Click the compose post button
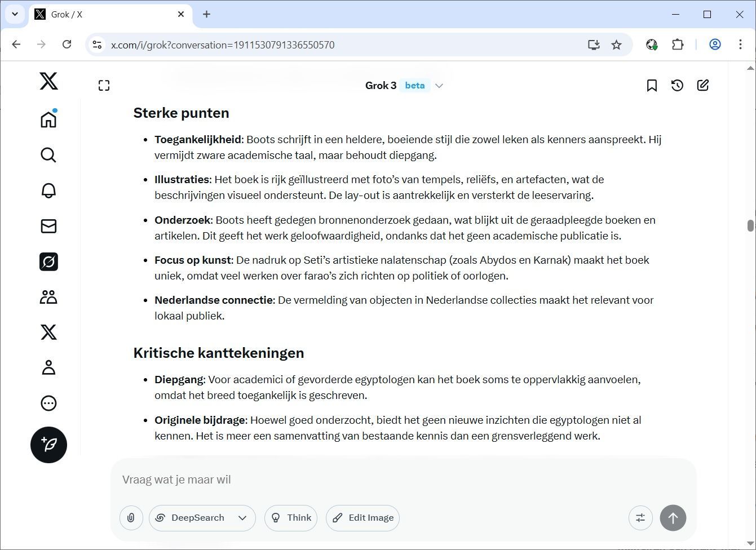 click(x=48, y=445)
